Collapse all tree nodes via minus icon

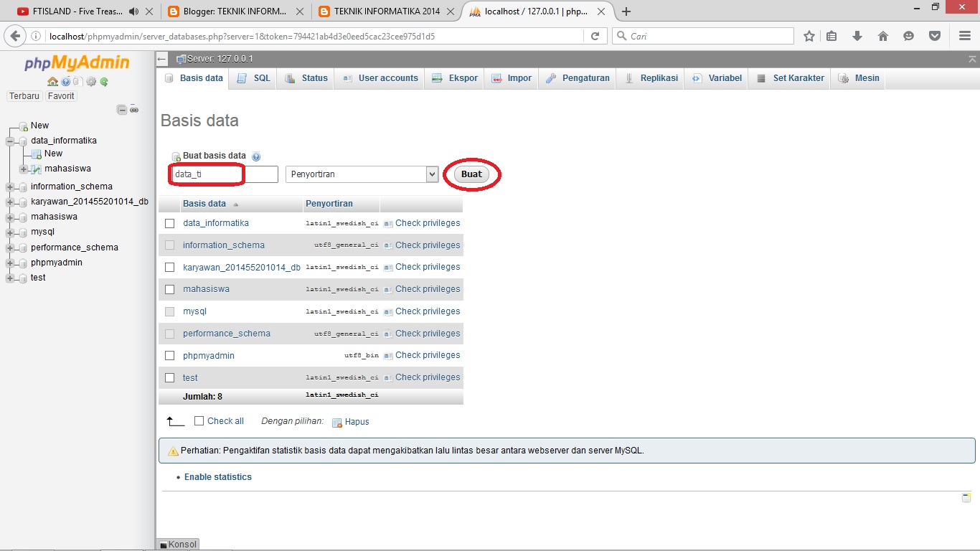(x=122, y=109)
